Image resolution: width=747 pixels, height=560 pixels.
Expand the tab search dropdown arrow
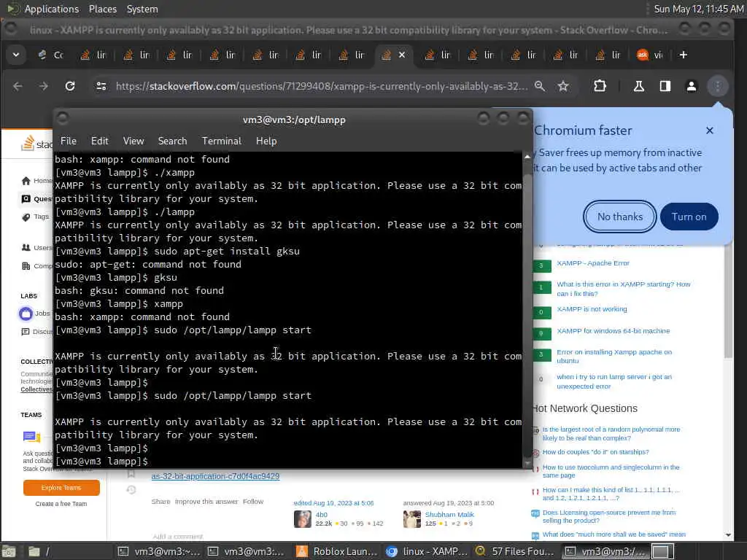[x=16, y=55]
